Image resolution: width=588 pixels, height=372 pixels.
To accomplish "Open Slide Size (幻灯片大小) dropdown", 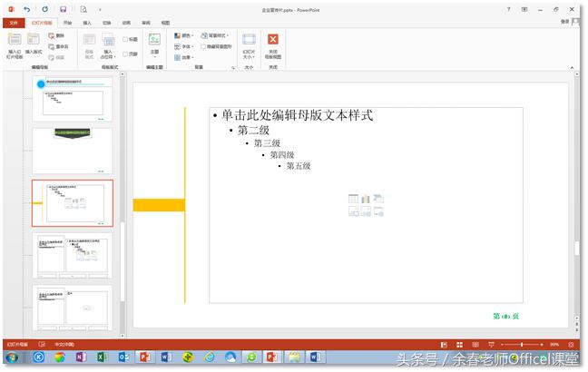I will [249, 46].
